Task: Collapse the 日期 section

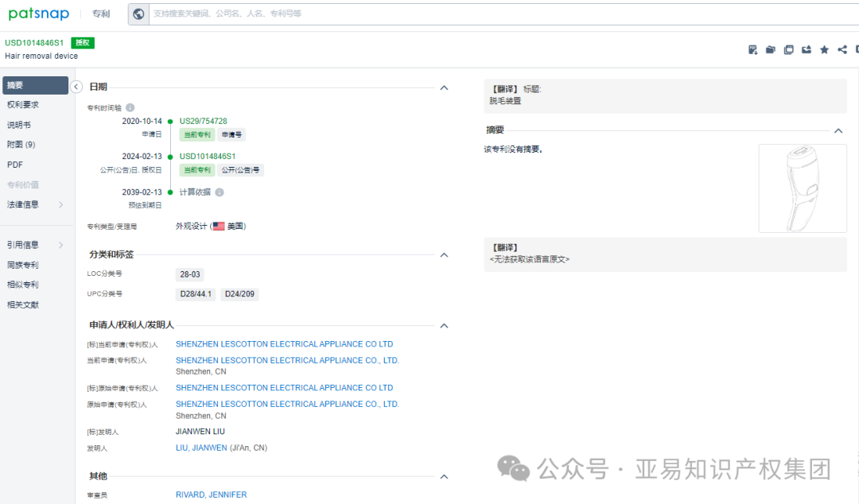Action: (444, 87)
